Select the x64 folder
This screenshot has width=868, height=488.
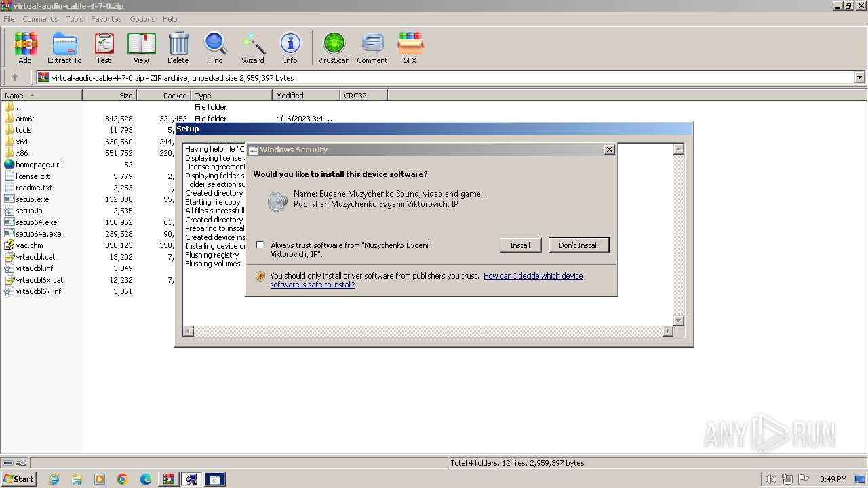(x=22, y=142)
